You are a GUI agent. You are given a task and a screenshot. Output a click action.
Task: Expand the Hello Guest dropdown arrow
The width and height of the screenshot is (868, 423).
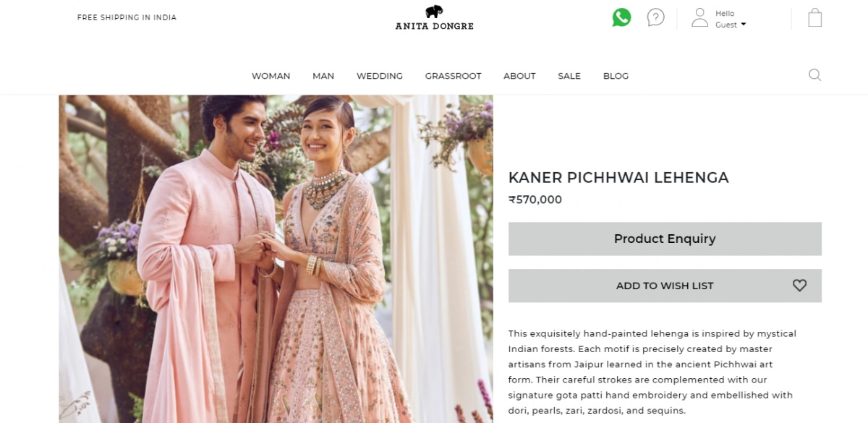[x=743, y=25]
